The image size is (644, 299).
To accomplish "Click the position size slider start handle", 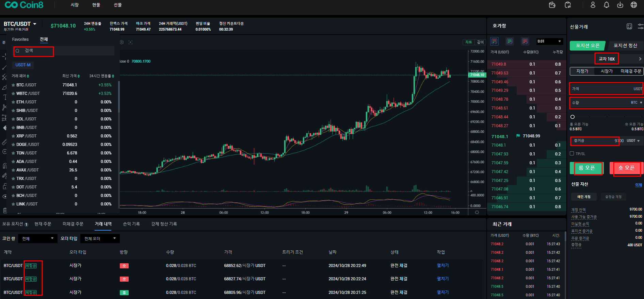I will (x=573, y=117).
